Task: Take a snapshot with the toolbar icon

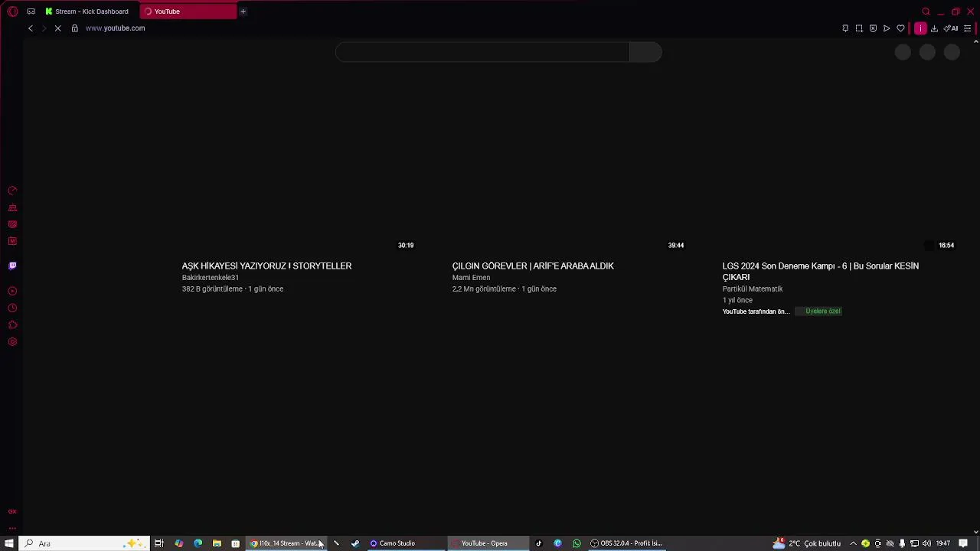Action: point(859,28)
